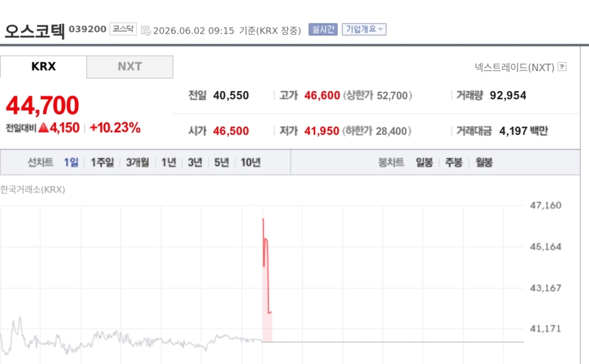
Task: Display the 10년 chart period
Action: point(251,162)
